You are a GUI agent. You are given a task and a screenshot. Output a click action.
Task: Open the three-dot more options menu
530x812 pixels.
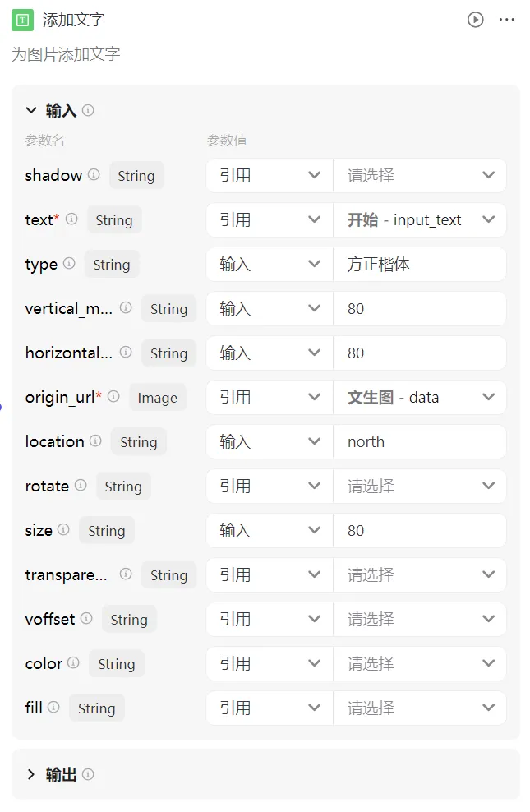[x=506, y=20]
